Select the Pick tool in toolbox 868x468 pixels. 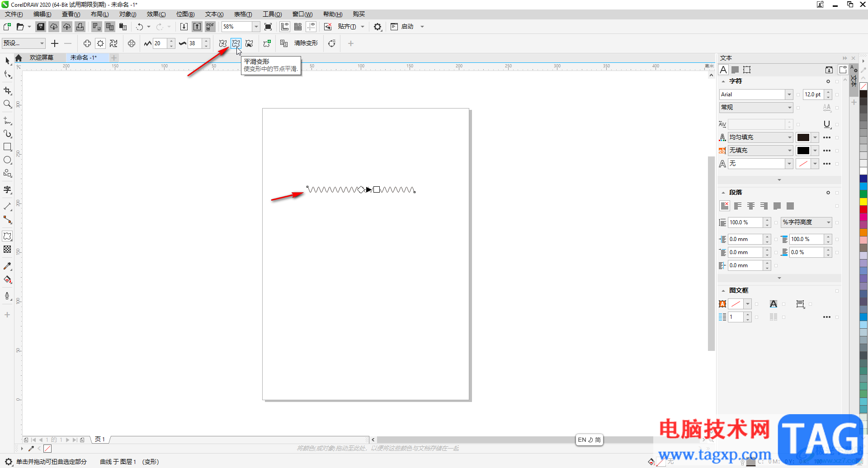tap(7, 61)
